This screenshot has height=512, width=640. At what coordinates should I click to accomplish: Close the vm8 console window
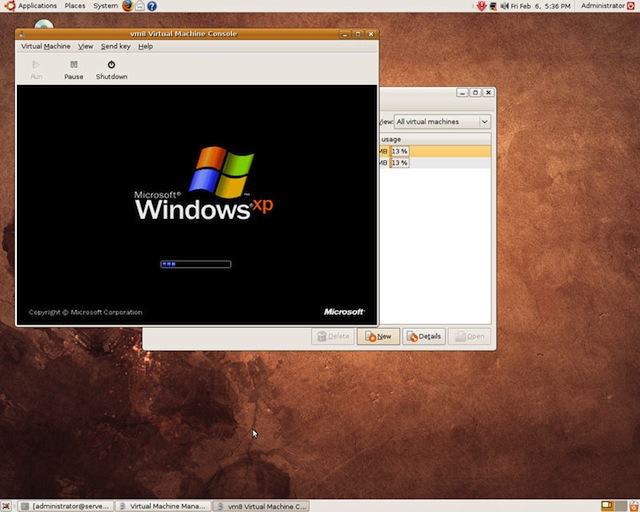tap(371, 34)
